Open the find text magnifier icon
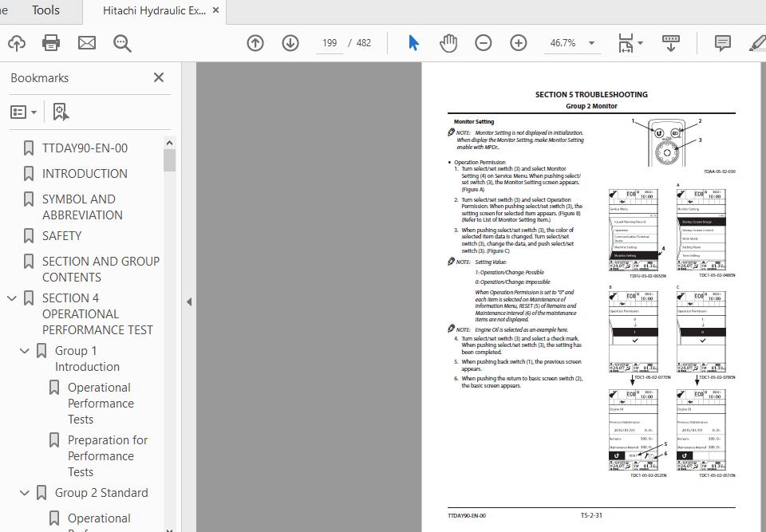The height and width of the screenshot is (532, 766). click(x=122, y=44)
